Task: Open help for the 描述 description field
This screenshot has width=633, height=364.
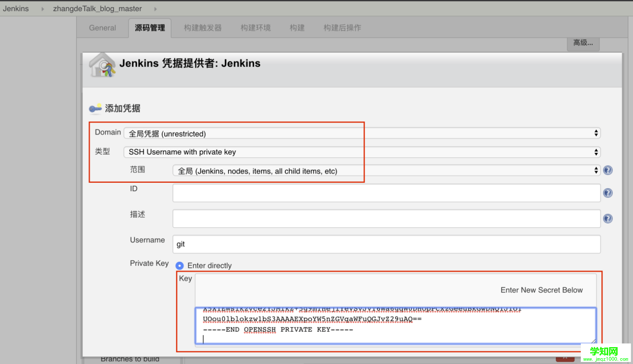Action: pyautogui.click(x=608, y=219)
